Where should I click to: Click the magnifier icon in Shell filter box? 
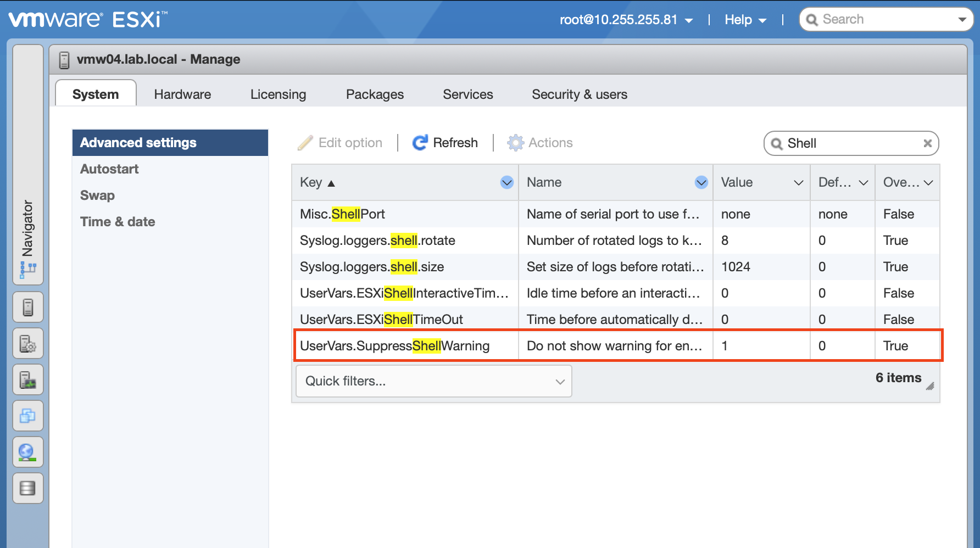(x=776, y=144)
